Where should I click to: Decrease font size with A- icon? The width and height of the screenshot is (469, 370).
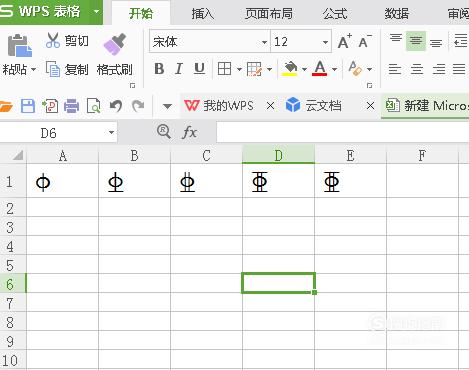pyautogui.click(x=365, y=41)
